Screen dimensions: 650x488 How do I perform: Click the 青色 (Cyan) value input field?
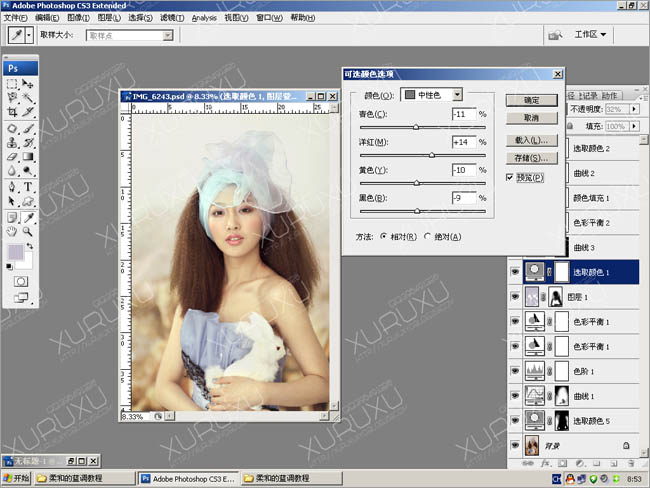pyautogui.click(x=462, y=114)
